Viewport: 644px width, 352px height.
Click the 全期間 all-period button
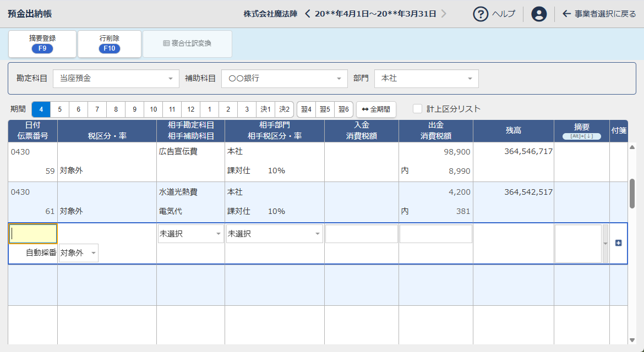coord(376,109)
